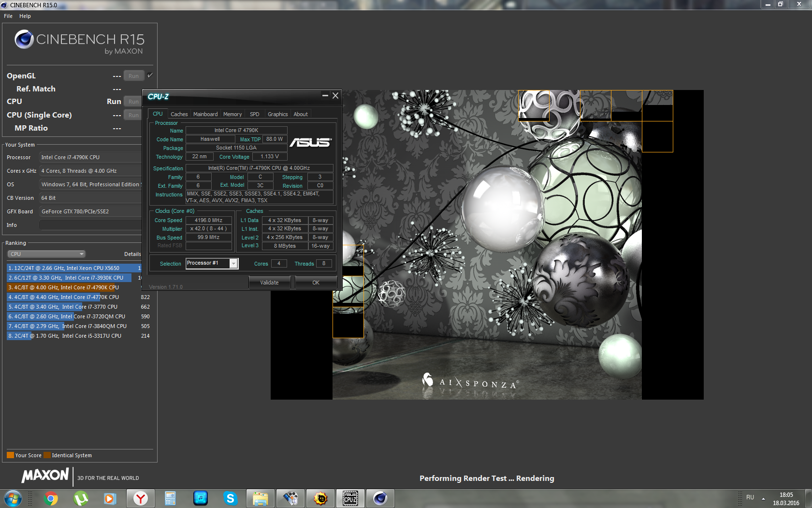The width and height of the screenshot is (812, 508).
Task: Open Yandex Browser from the taskbar
Action: click(141, 498)
